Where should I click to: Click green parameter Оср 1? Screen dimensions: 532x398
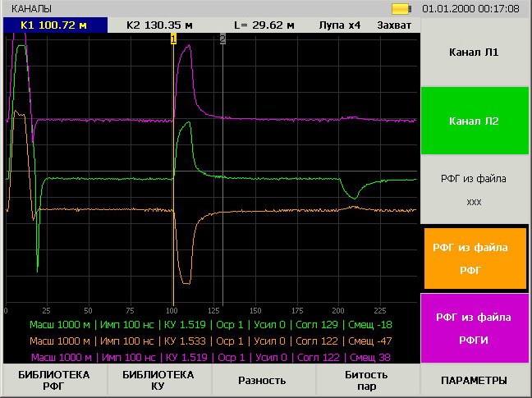coord(230,325)
